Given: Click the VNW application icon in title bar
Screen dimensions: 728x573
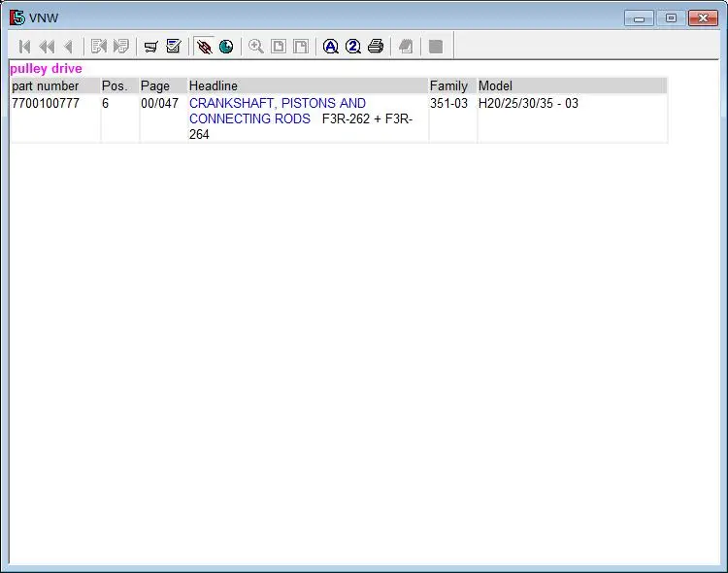Looking at the screenshot, I should click(17, 17).
